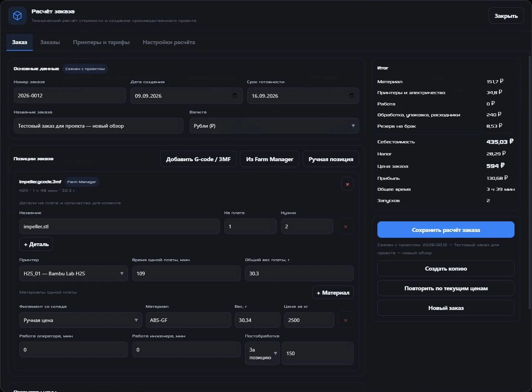Click the blue cube app logo icon

[x=17, y=16]
